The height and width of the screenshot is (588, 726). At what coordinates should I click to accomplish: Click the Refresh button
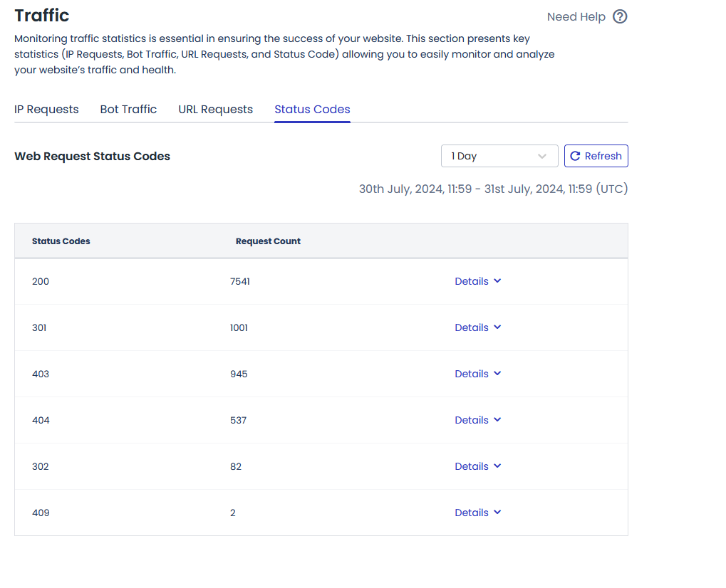coord(596,156)
